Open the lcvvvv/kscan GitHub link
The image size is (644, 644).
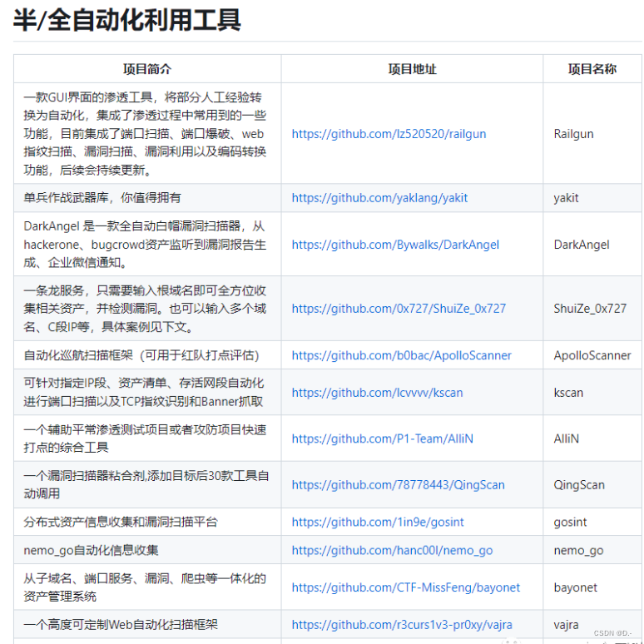(x=377, y=393)
